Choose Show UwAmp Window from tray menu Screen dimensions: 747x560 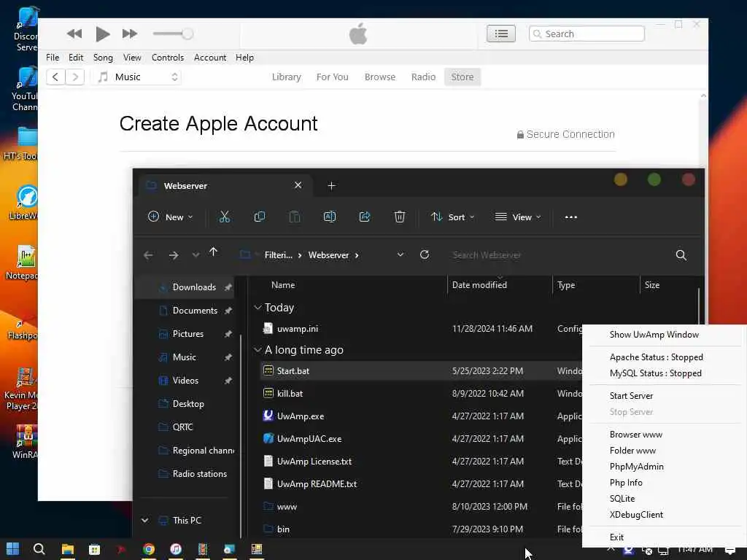654,335
